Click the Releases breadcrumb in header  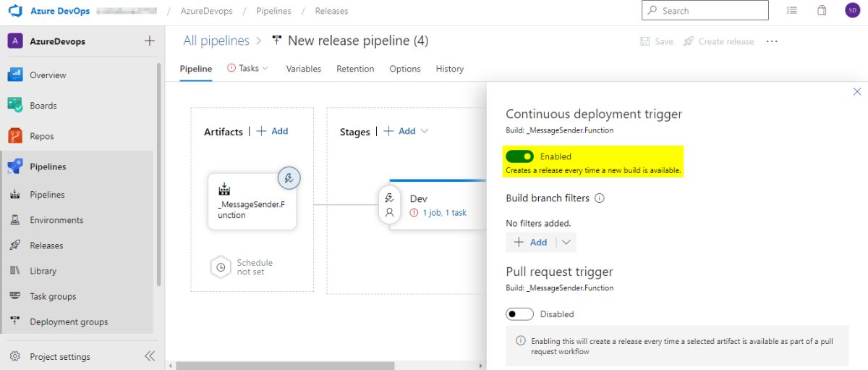pos(331,11)
